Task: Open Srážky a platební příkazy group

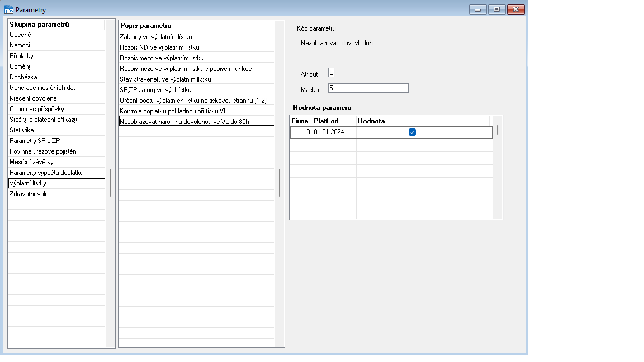Action: (x=56, y=120)
